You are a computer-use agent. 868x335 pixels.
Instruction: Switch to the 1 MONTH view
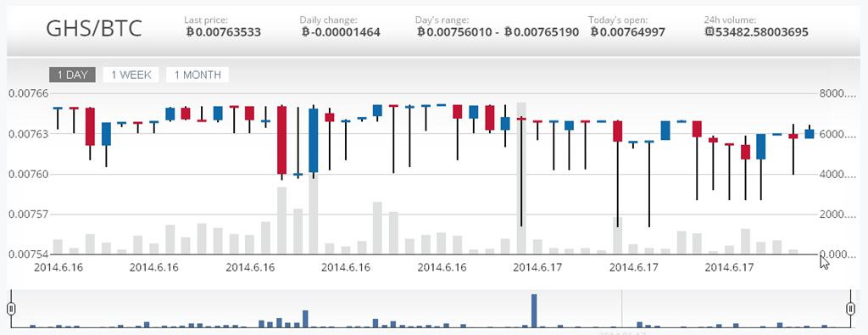point(198,75)
